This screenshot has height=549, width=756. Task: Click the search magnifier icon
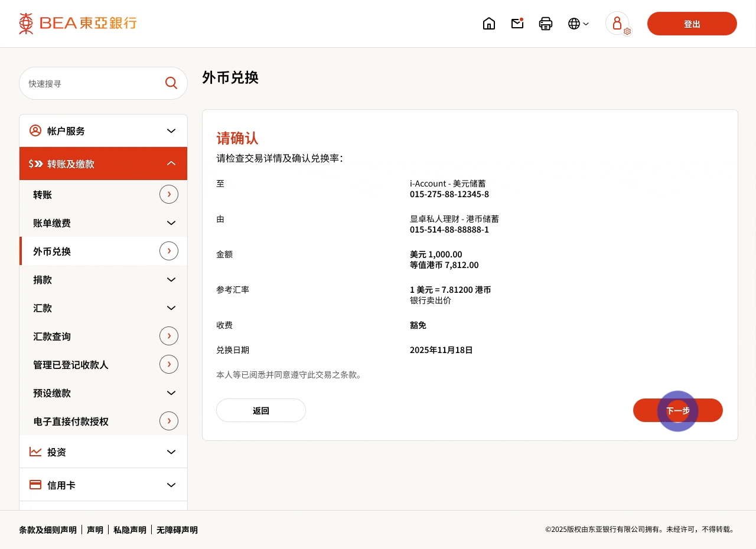point(171,83)
